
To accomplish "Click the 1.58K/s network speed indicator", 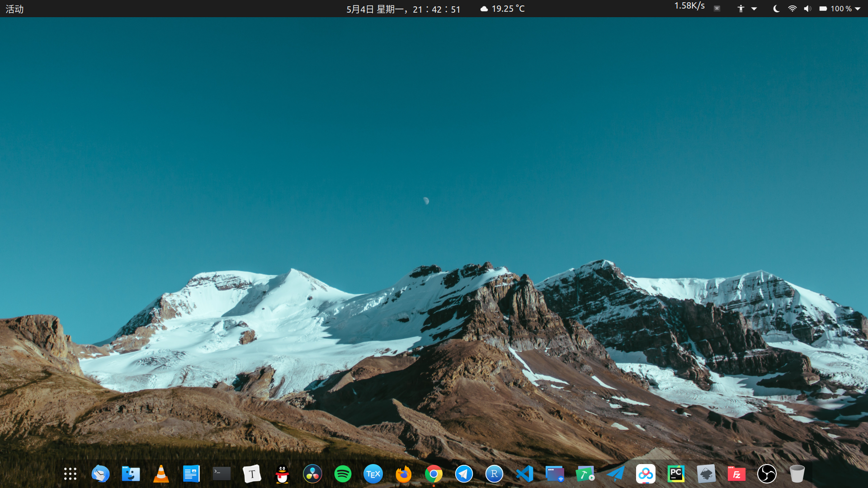I will point(689,6).
